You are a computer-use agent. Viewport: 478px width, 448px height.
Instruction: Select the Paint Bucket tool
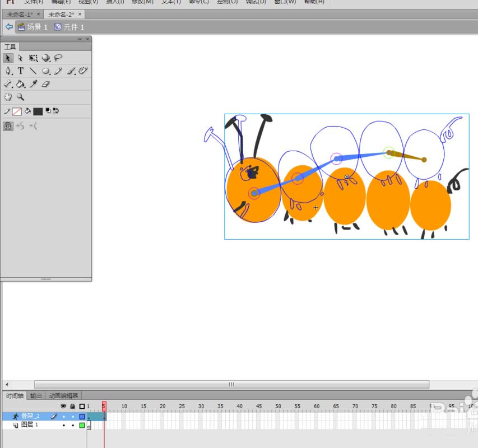21,84
